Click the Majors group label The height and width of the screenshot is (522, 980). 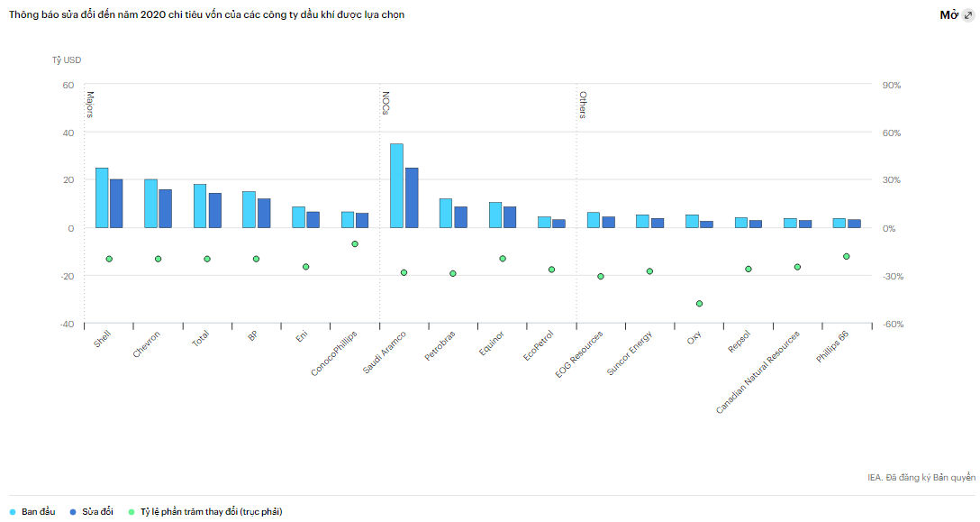(x=90, y=104)
